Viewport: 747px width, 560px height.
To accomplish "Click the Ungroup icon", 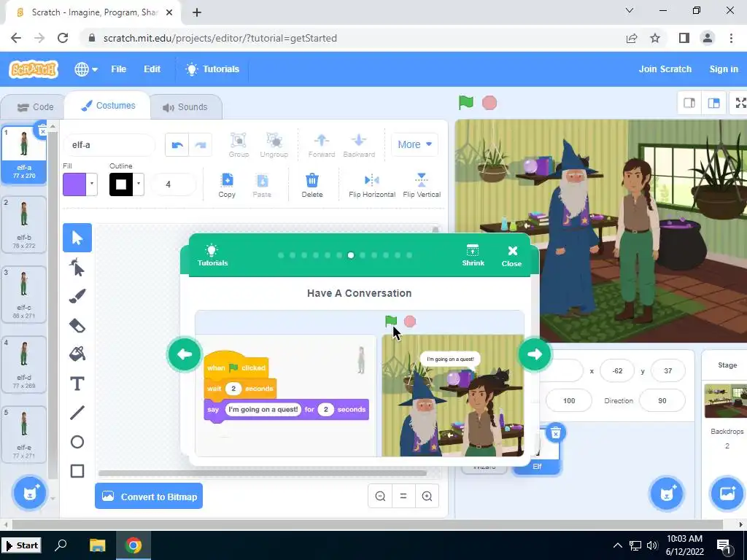I will click(274, 145).
